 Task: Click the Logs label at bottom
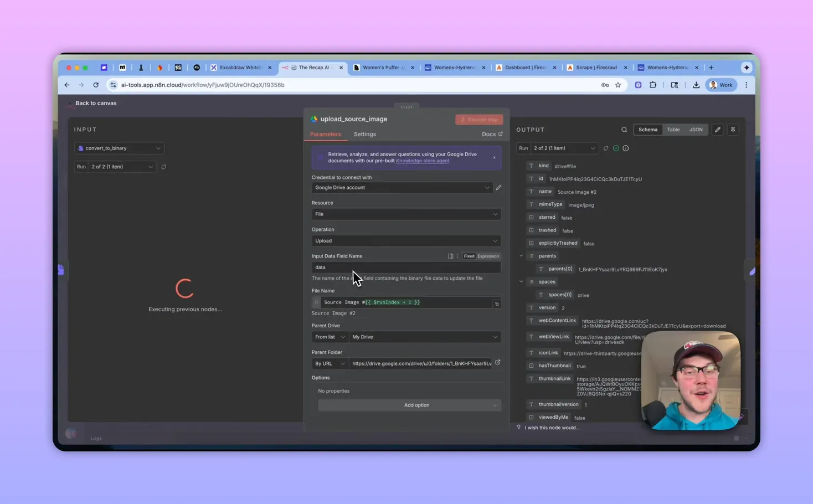pos(96,438)
